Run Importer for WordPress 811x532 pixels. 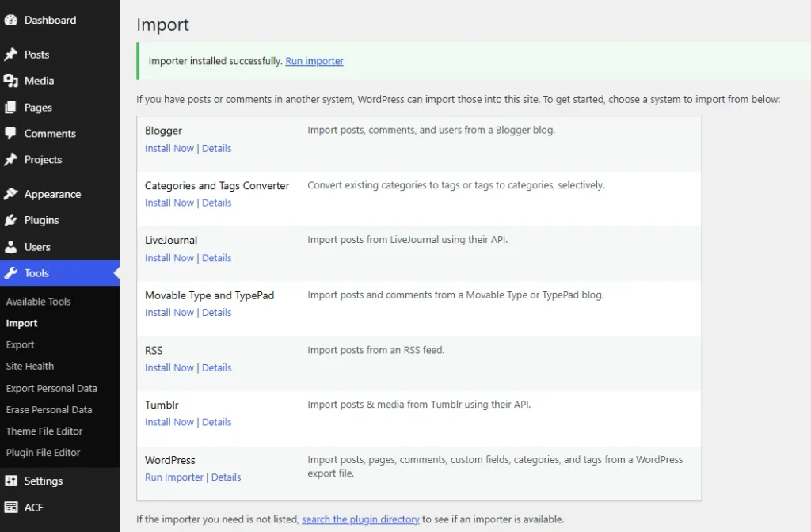pyautogui.click(x=174, y=477)
